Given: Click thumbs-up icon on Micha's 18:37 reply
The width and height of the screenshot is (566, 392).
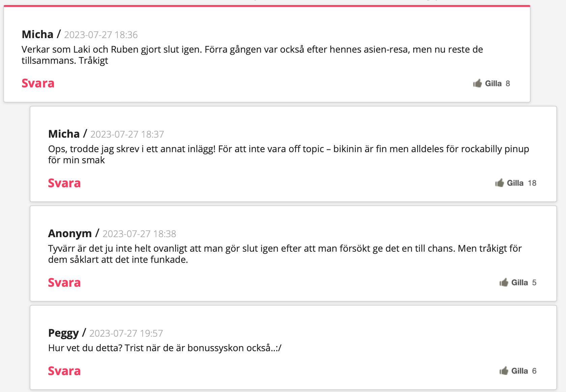Looking at the screenshot, I should 500,183.
